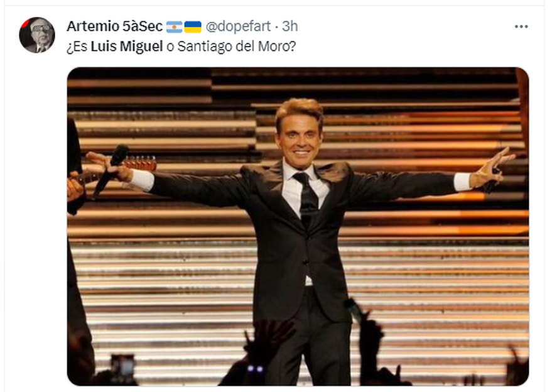
Task: Click the microphone held by the singer
Action: click(x=111, y=168)
